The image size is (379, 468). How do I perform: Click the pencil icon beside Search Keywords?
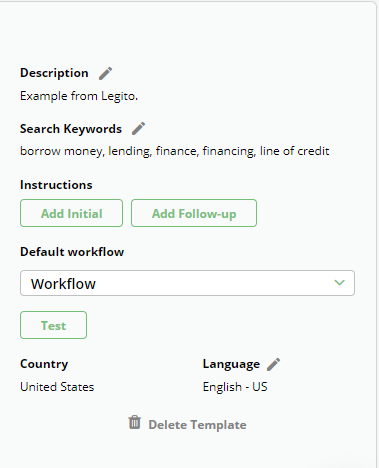138,129
